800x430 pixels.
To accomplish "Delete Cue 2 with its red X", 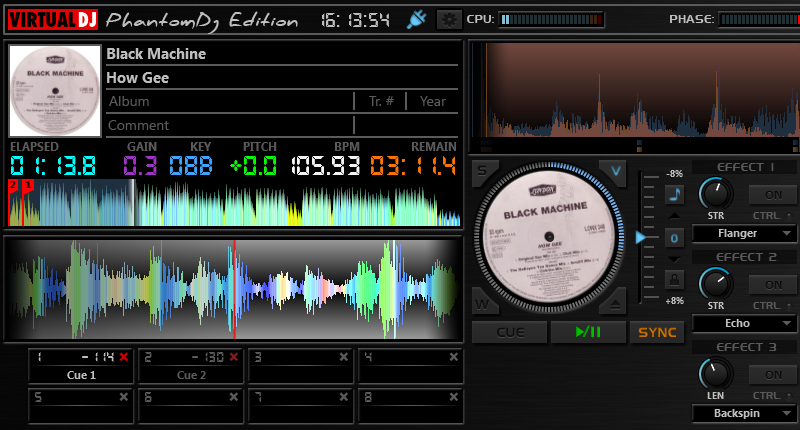I will [x=234, y=357].
